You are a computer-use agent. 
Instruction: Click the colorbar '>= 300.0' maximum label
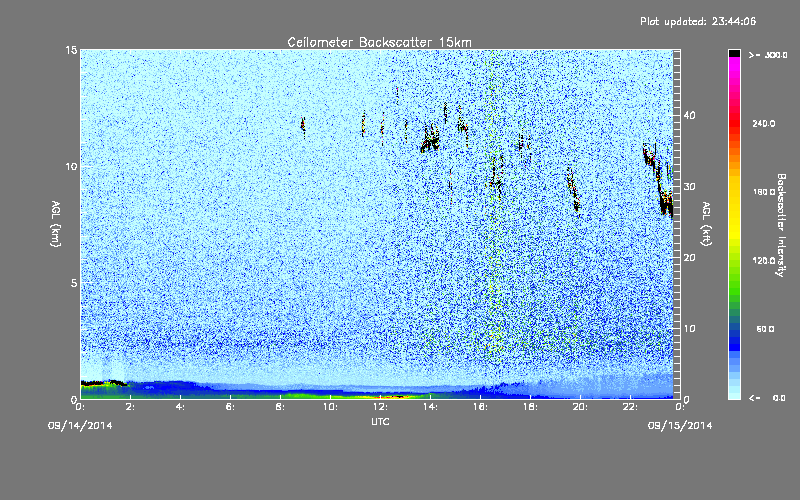pyautogui.click(x=768, y=55)
